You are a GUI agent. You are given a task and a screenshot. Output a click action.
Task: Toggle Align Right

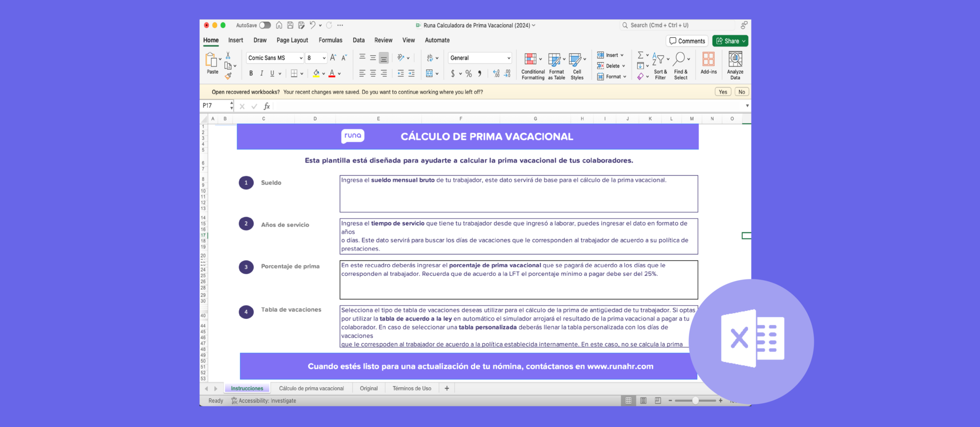(384, 73)
